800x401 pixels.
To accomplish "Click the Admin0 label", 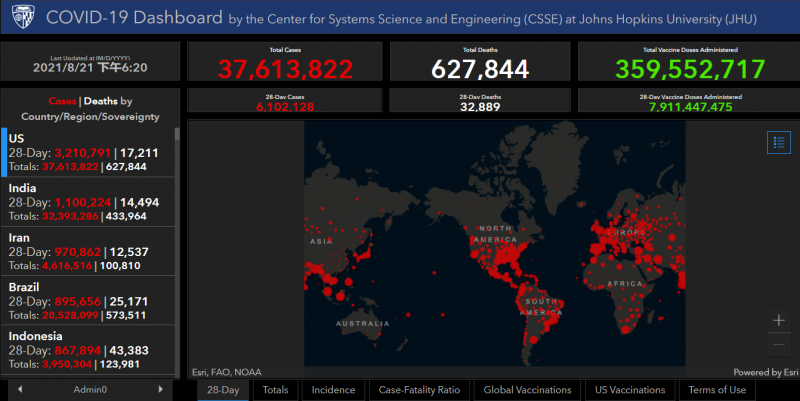I will (90, 389).
